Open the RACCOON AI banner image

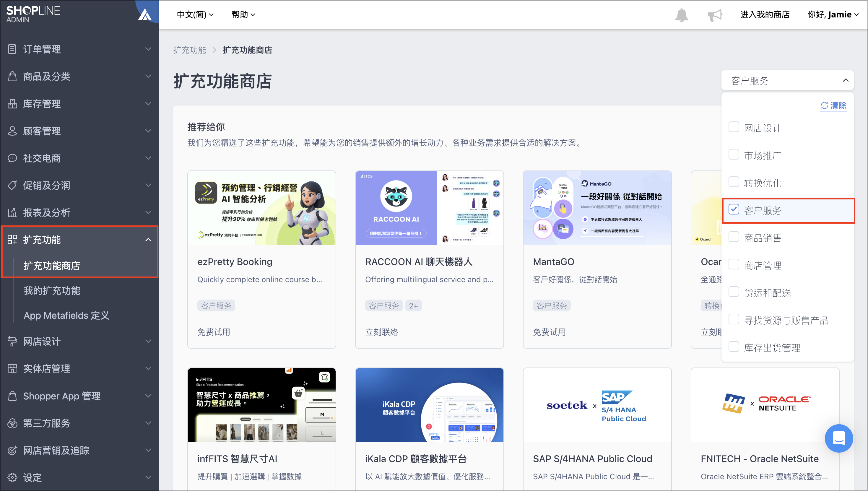click(429, 208)
